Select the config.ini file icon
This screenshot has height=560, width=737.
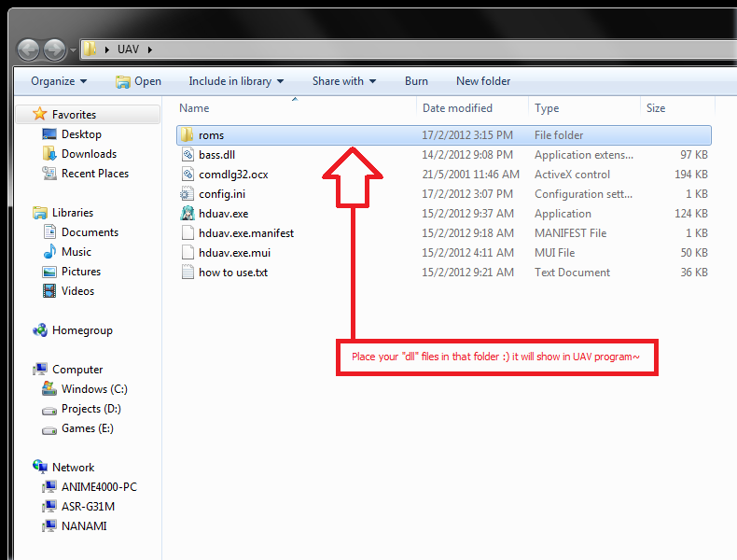click(188, 194)
